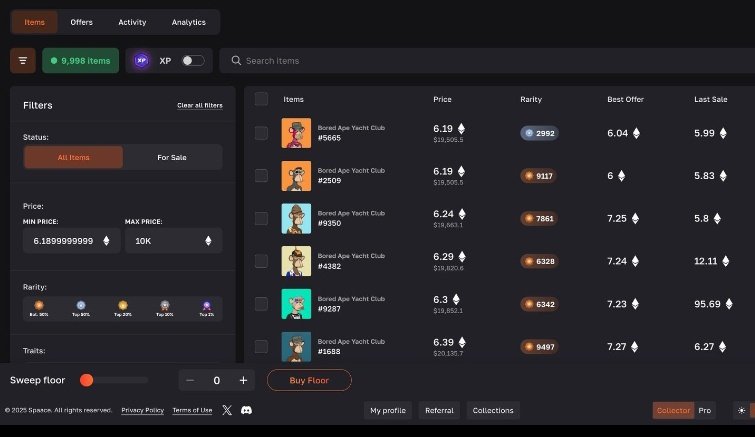Check the box for ape #2509
Screen dimensions: 755x437
pos(261,176)
